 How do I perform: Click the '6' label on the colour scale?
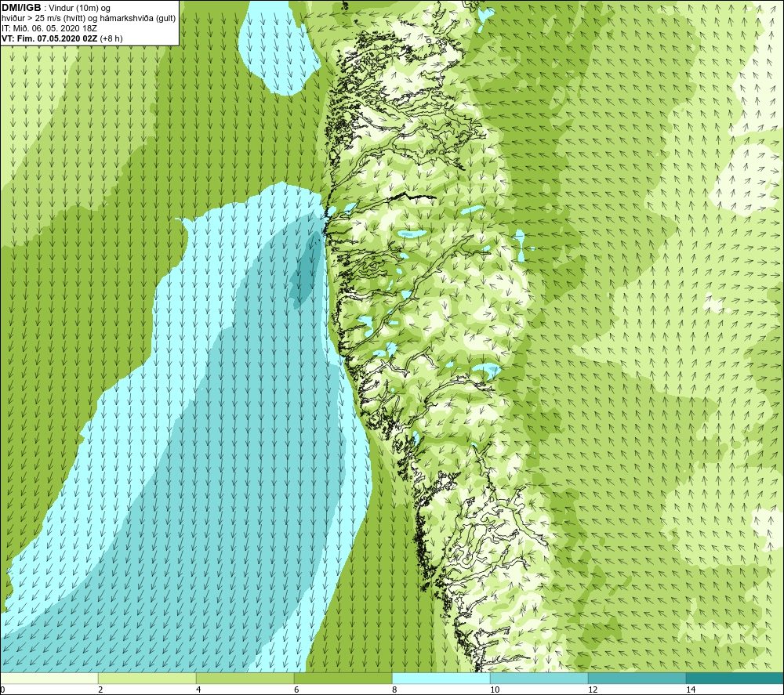pos(296,690)
